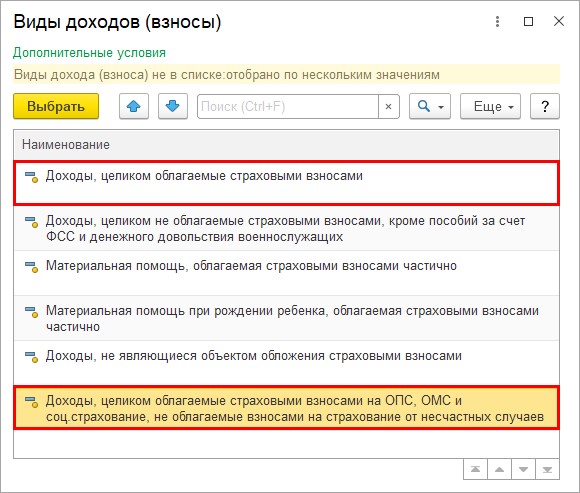This screenshot has height=493, width=580.
Task: Go to previous page using up triangle button
Action: [499, 469]
